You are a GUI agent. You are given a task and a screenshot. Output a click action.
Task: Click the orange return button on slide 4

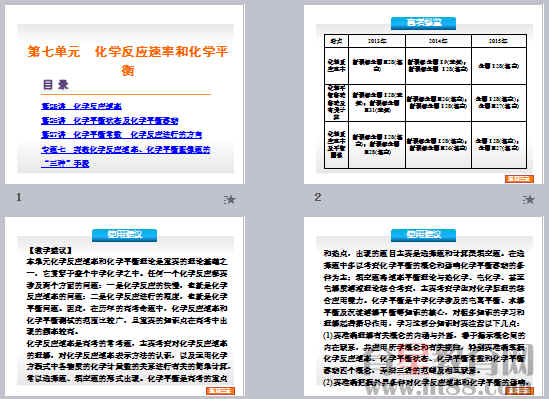click(x=519, y=391)
